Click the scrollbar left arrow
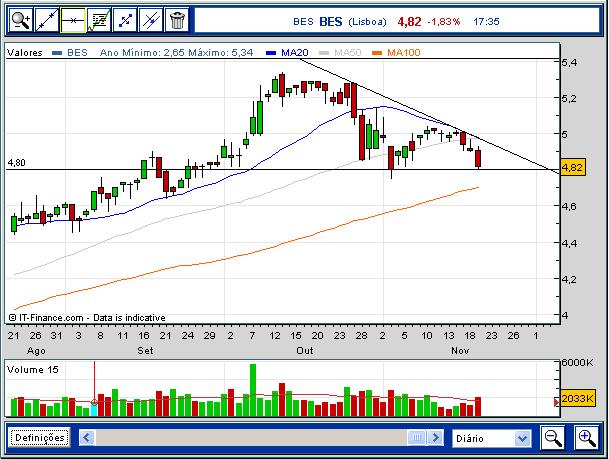This screenshot has height=459, width=609. pos(87,438)
